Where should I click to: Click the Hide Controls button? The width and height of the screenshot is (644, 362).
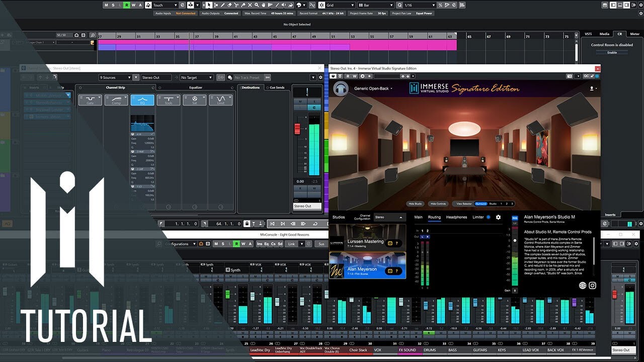438,204
